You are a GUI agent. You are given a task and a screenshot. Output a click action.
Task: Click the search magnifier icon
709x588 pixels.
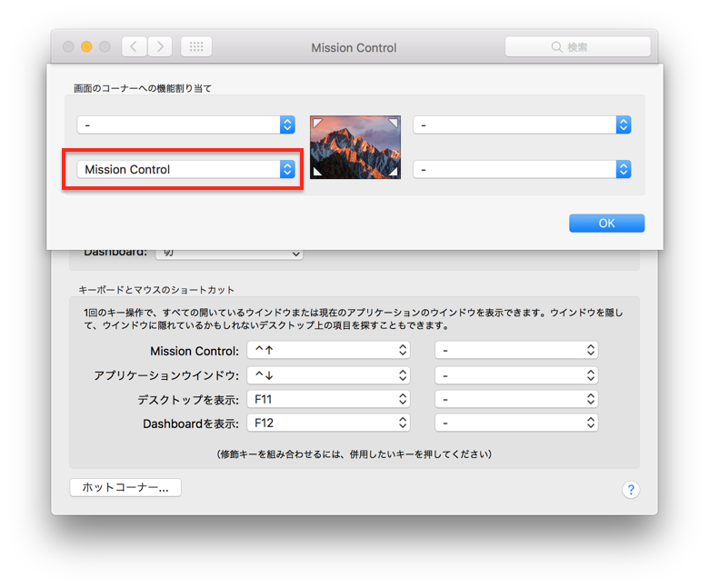[556, 47]
